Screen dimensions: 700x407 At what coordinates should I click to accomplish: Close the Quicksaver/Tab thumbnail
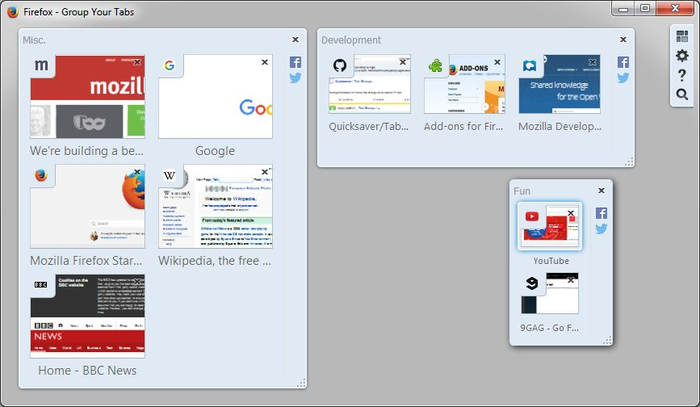tap(403, 62)
